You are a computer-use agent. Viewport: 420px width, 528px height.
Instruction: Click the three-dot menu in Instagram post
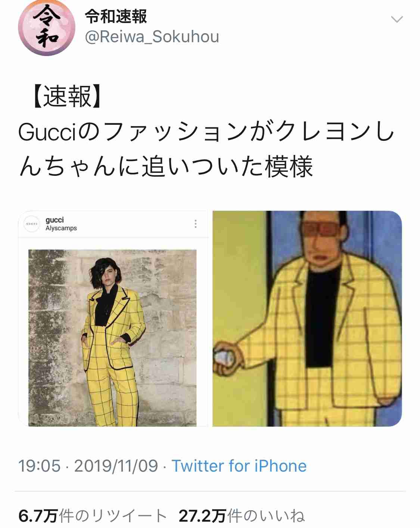tap(196, 224)
